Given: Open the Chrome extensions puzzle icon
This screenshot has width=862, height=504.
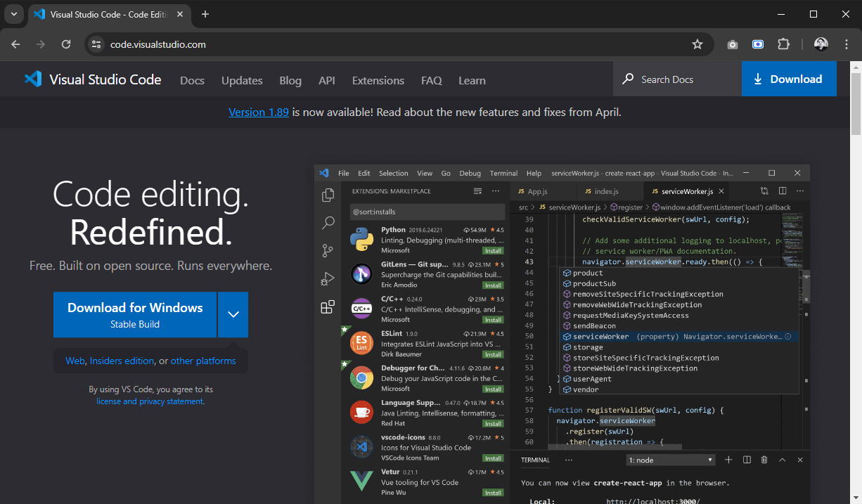Looking at the screenshot, I should point(783,44).
